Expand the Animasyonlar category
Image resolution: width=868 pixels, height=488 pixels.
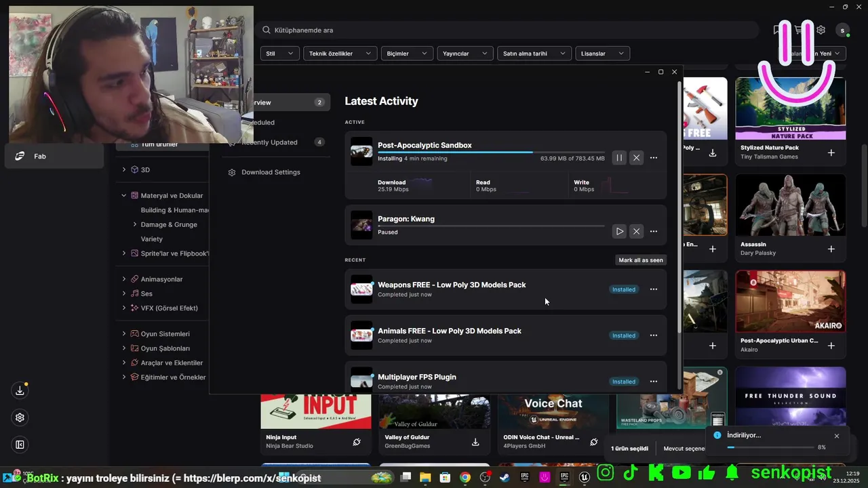[124, 279]
